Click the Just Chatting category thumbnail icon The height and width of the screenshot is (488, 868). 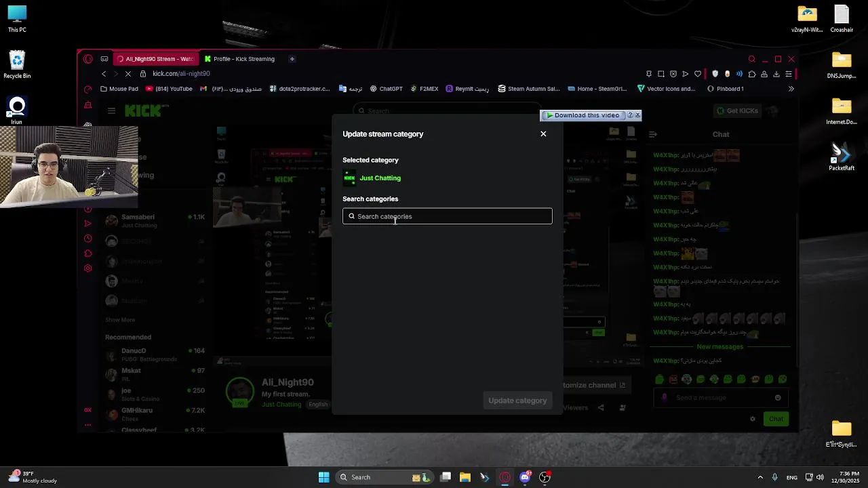click(x=349, y=178)
